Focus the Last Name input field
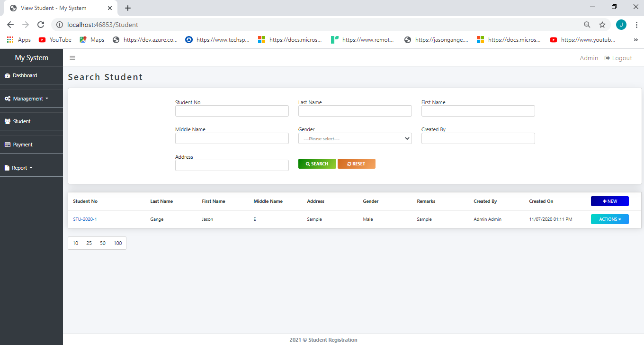This screenshot has height=345, width=644. pos(355,111)
